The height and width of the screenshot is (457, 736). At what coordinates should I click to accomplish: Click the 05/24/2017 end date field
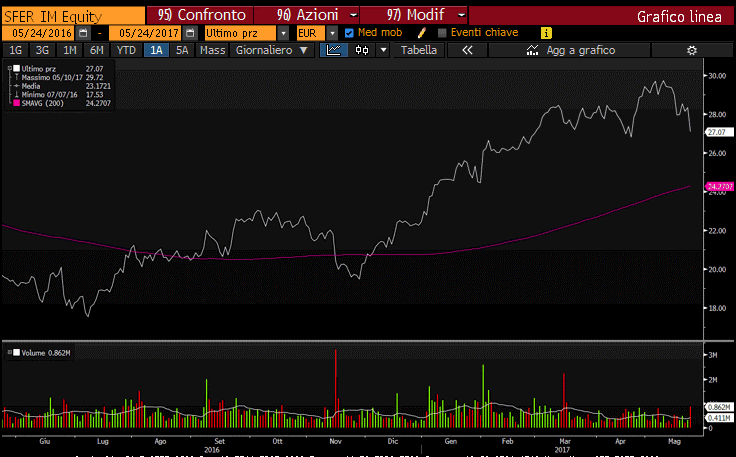(146, 33)
